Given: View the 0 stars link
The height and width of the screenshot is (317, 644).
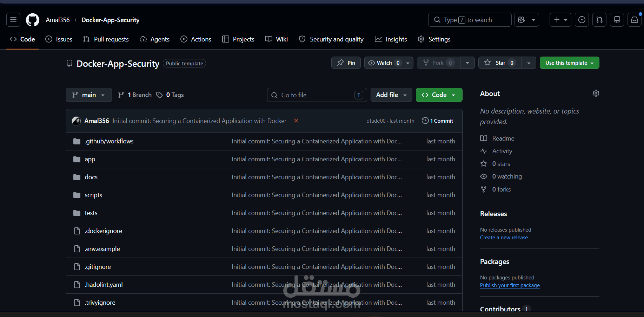Looking at the screenshot, I should click(495, 164).
